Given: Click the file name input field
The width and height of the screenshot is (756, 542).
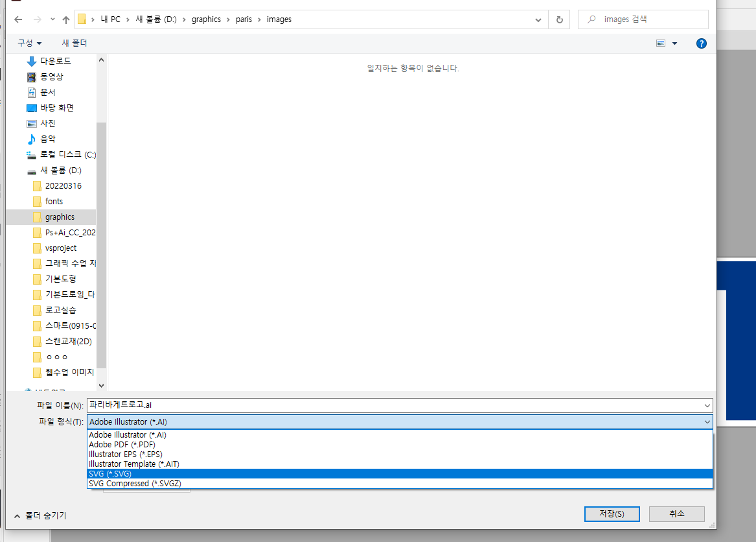Looking at the screenshot, I should click(x=395, y=405).
